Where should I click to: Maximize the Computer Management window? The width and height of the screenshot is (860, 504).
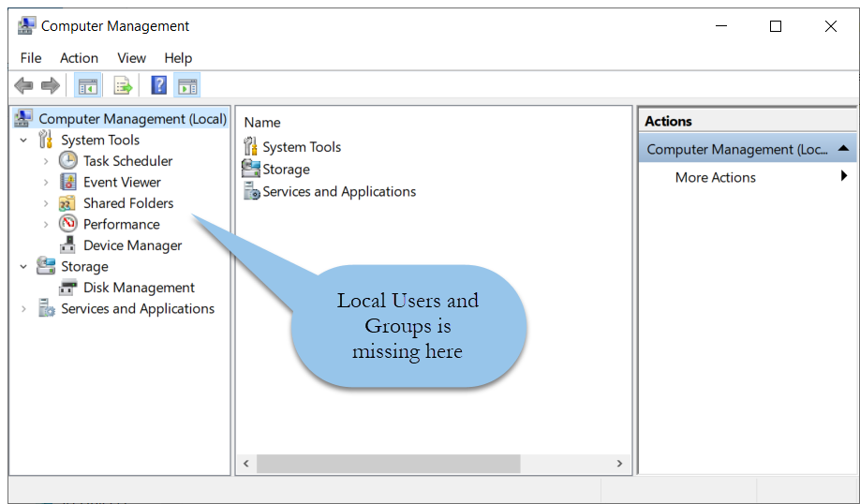click(776, 26)
